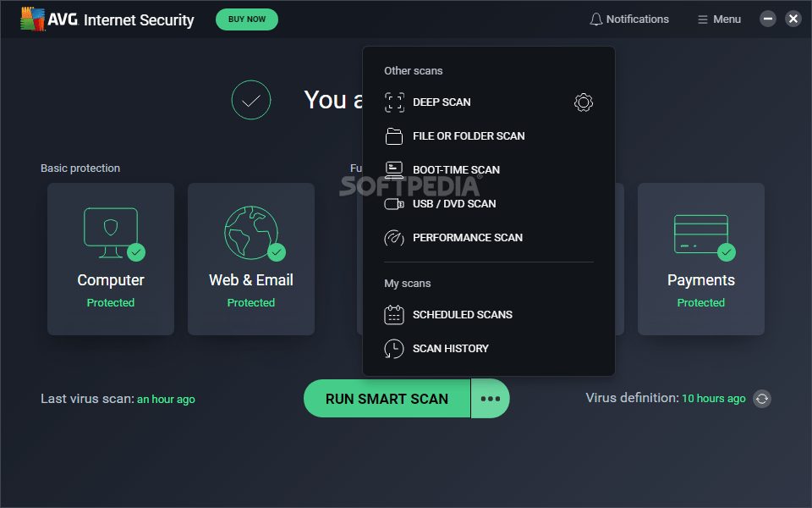Click the Performance Scan gauge icon

tap(394, 238)
